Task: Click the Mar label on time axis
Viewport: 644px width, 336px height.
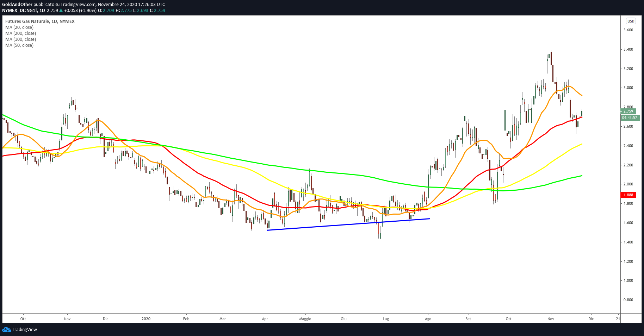Action: point(223,319)
